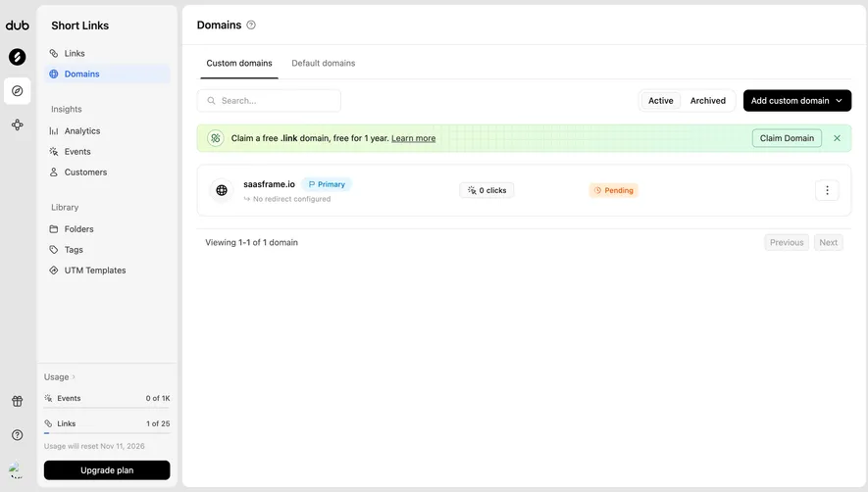Open Folders in Library
Screen dimensions: 868x492
[x=107, y=228]
